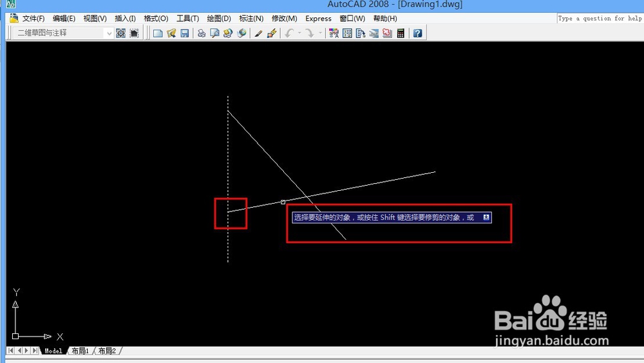Open the 帮助(H) menu
The height and width of the screenshot is (363, 644).
[385, 19]
